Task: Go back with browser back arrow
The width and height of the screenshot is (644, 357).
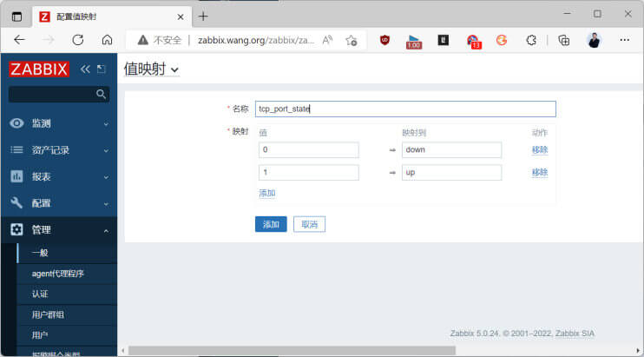Action: pyautogui.click(x=19, y=40)
